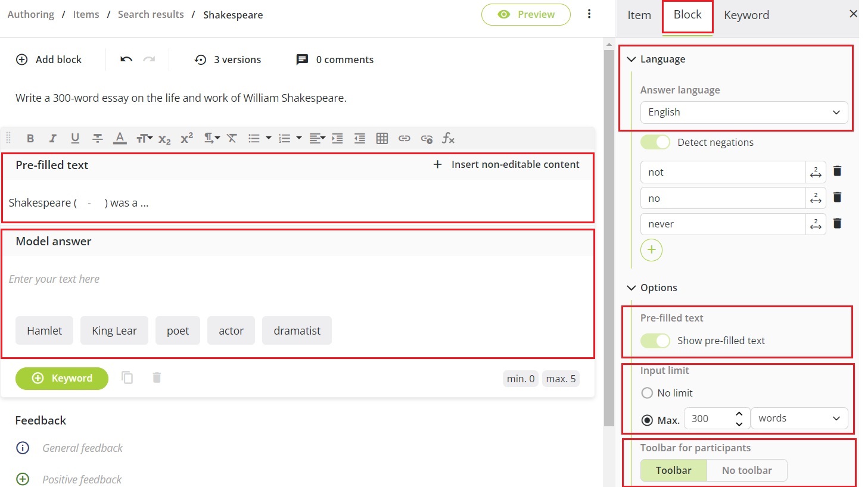Clear text formatting
The height and width of the screenshot is (487, 868).
pyautogui.click(x=232, y=138)
